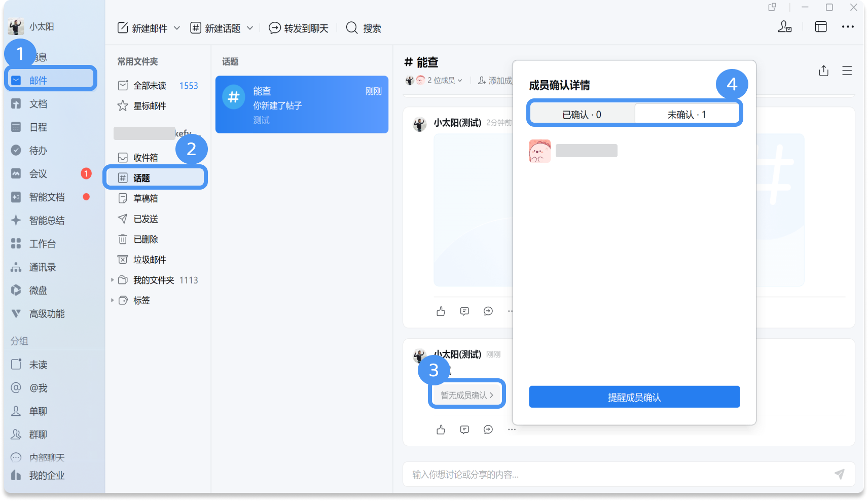This screenshot has height=501, width=868.
Task: Open the 微盘 sidebar icon
Action: [16, 290]
